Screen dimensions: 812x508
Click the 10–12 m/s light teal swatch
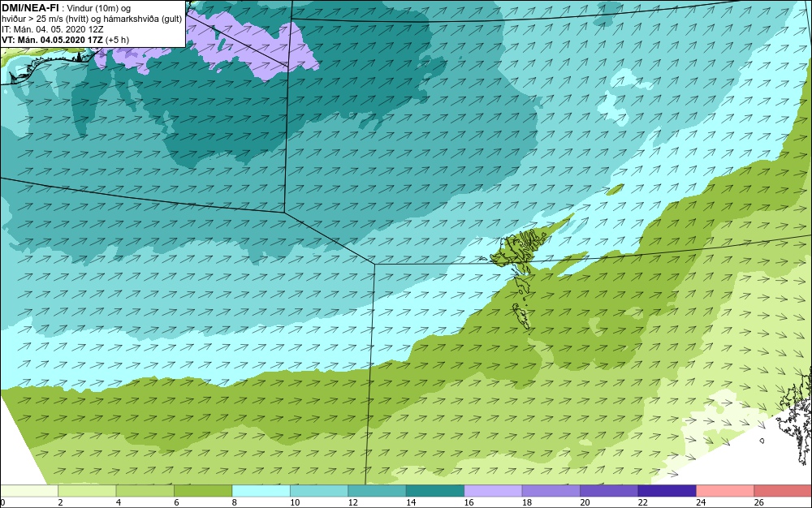[319, 491]
